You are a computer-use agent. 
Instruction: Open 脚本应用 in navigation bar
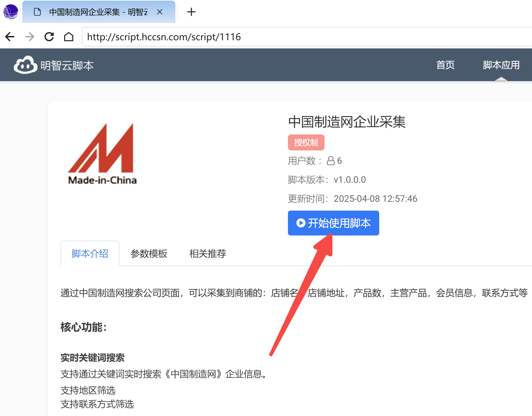coord(501,65)
